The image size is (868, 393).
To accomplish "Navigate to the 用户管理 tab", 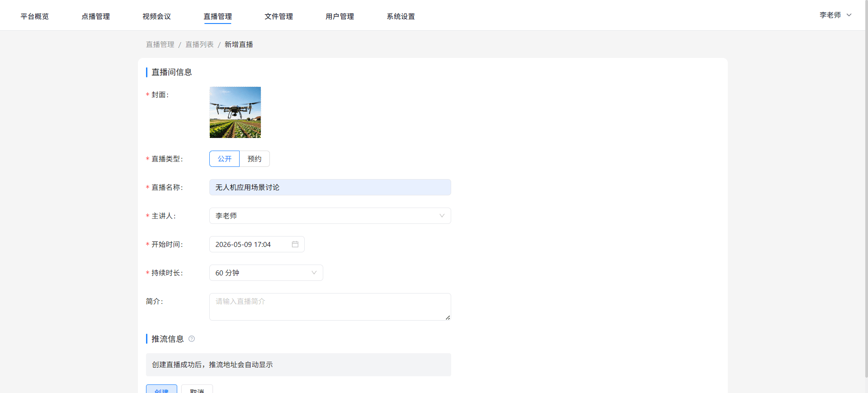I will tap(340, 16).
